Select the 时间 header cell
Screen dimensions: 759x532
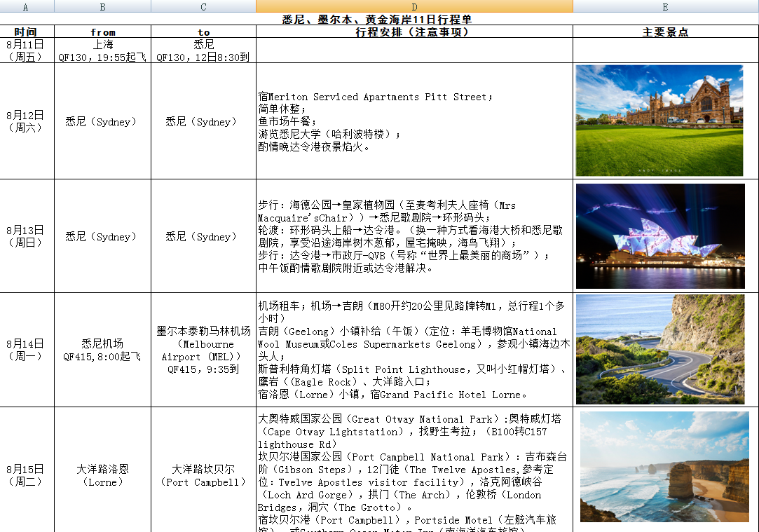pyautogui.click(x=27, y=32)
